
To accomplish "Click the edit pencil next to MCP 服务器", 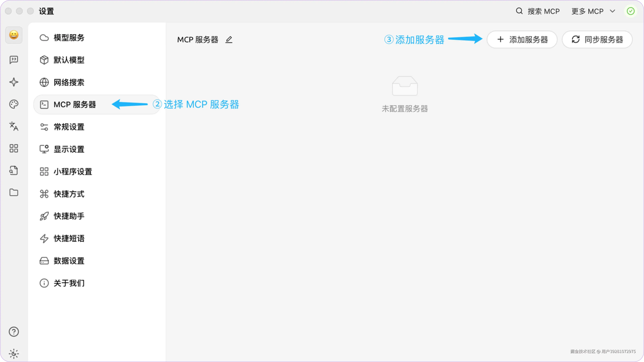I will (x=229, y=40).
